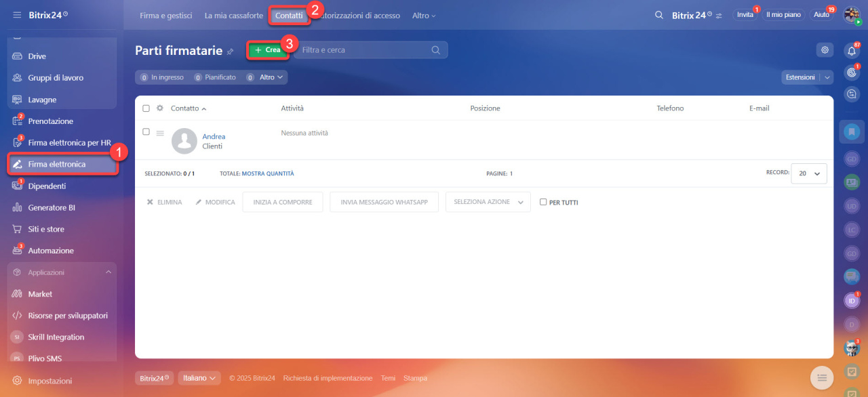
Task: Open the chat bubble icon in right panel
Action: [852, 94]
